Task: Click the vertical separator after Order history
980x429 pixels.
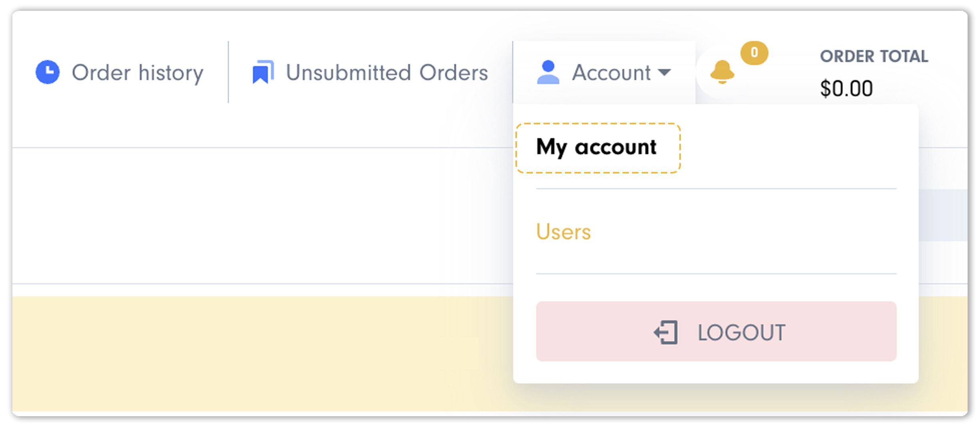Action: (228, 72)
